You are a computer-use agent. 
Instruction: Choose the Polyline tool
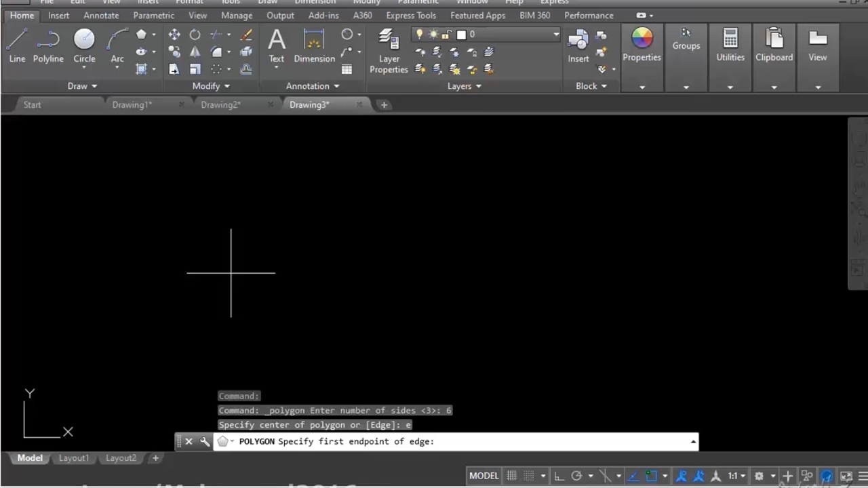click(x=48, y=45)
